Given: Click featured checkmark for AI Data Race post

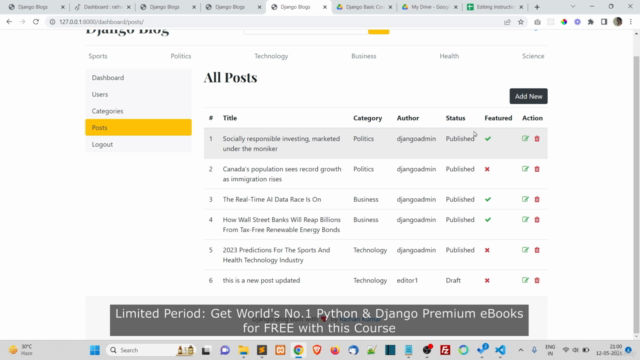Looking at the screenshot, I should click(x=488, y=199).
